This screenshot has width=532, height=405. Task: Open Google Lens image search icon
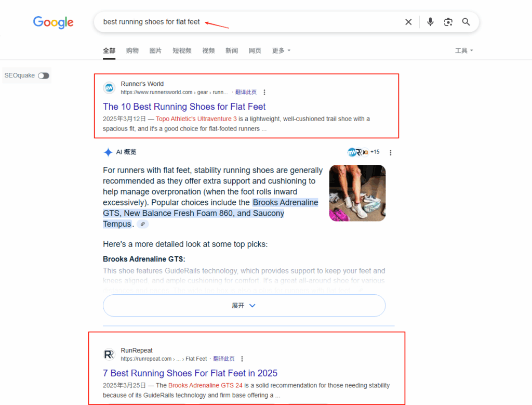pos(448,22)
